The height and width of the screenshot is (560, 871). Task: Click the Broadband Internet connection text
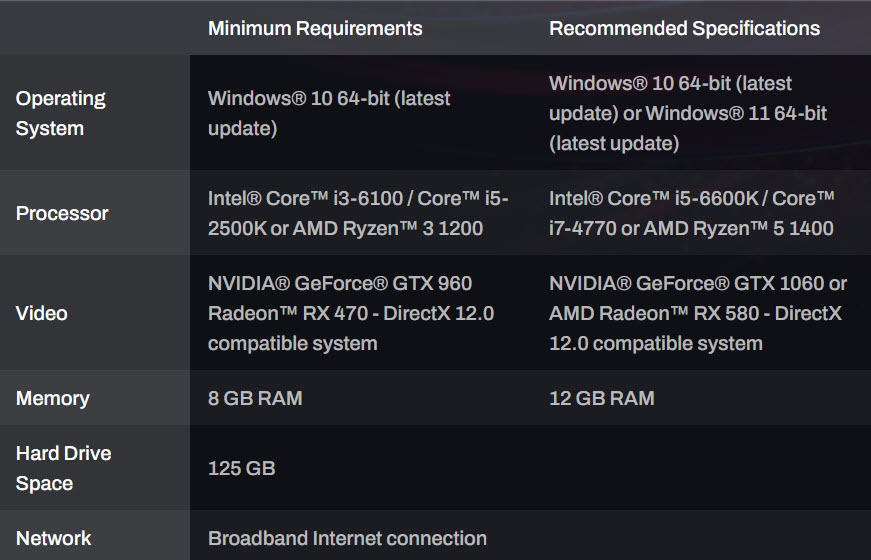pos(347,538)
